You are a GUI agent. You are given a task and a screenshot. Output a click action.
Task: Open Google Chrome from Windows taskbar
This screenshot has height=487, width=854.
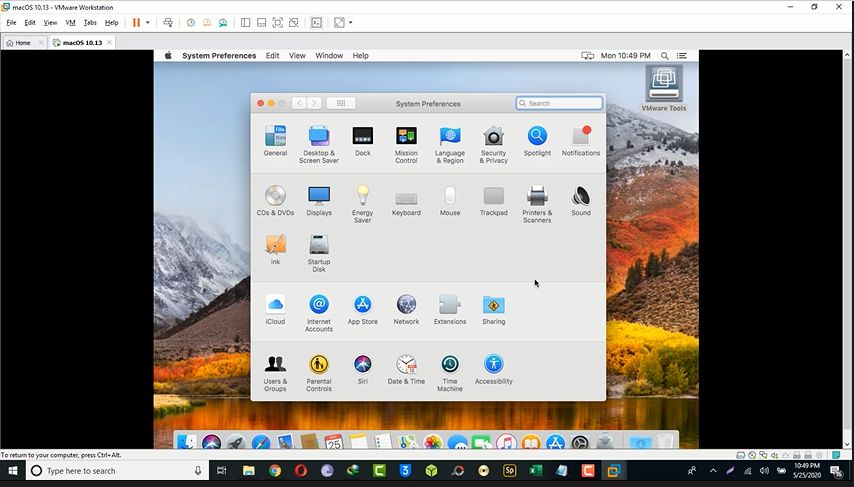tap(274, 471)
